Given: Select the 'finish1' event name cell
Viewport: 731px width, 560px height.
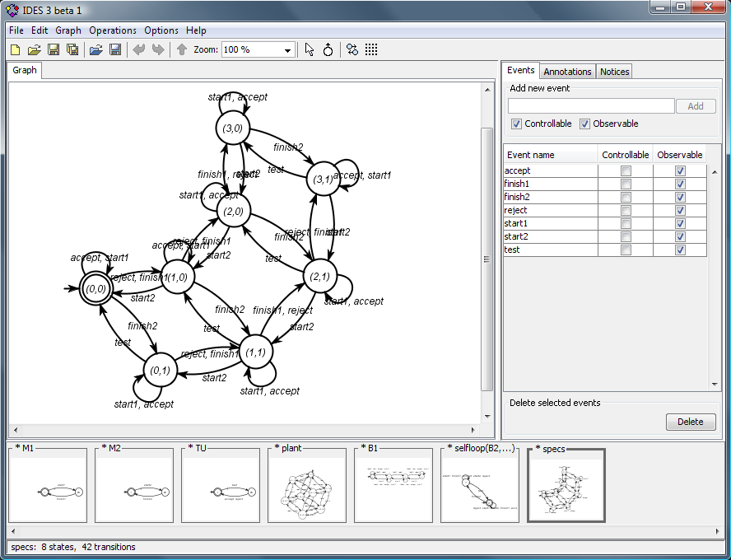Looking at the screenshot, I should (551, 184).
